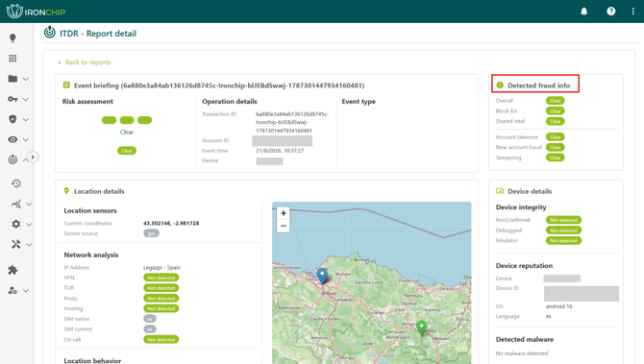Open the three-dot options menu

(x=632, y=12)
